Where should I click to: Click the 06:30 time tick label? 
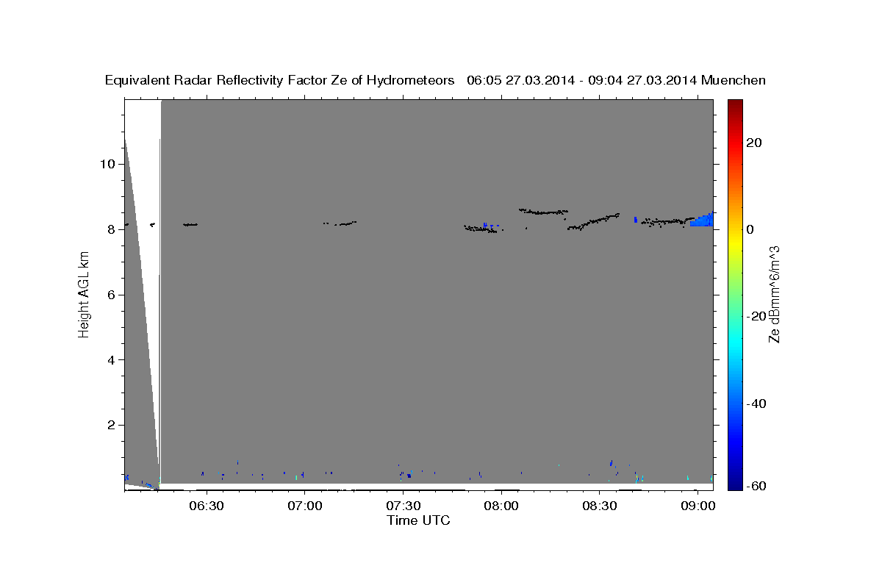pyautogui.click(x=207, y=506)
